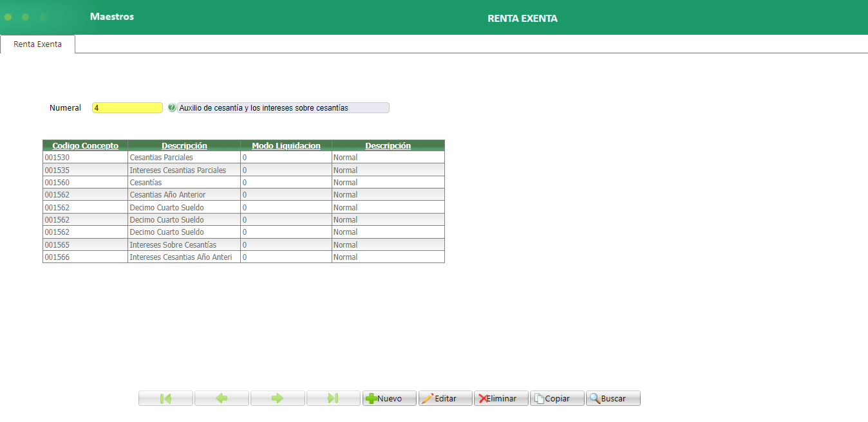The image size is (868, 422).
Task: Sort by Descripción header next to Codigo Concepto
Action: [184, 146]
